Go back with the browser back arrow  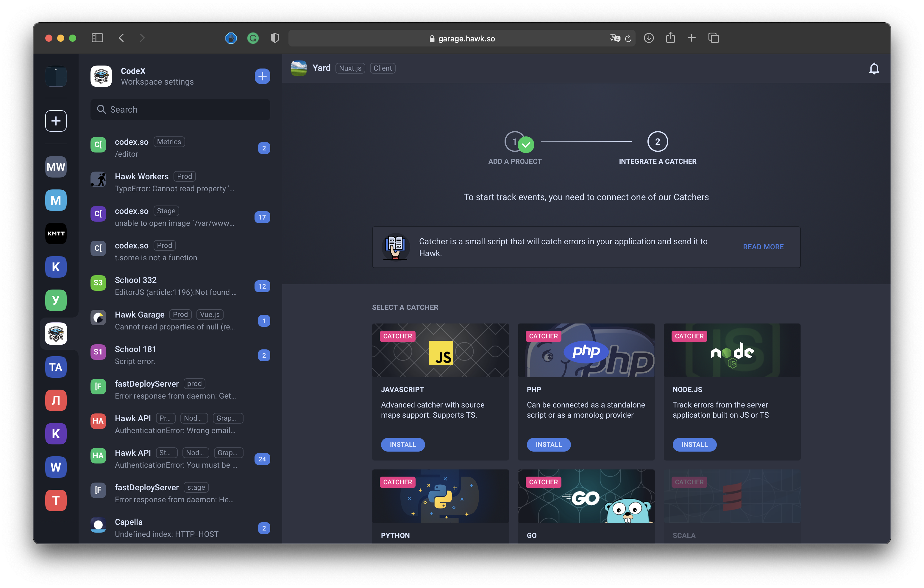(x=121, y=38)
